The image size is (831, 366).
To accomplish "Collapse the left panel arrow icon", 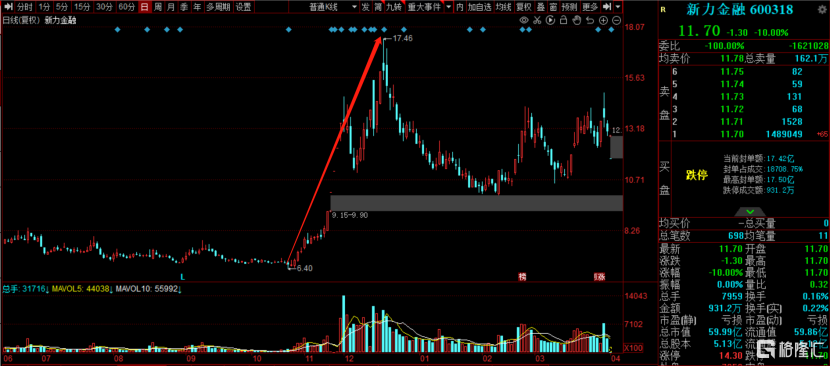I will [x=7, y=7].
